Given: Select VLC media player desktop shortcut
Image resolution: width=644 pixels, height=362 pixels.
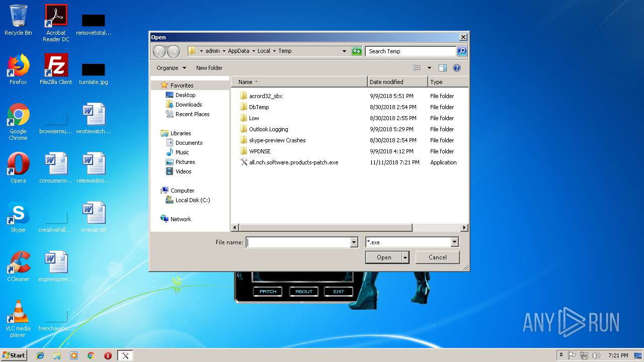Looking at the screenshot, I should point(18,319).
